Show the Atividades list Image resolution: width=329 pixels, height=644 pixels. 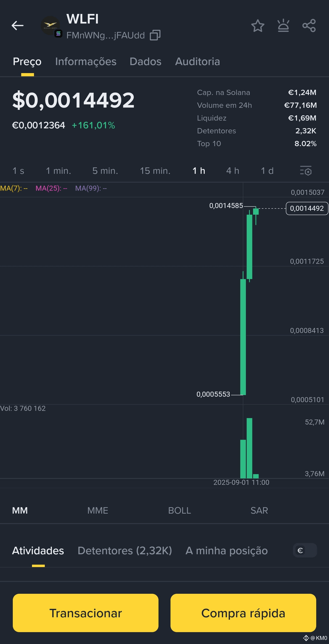pos(38,551)
